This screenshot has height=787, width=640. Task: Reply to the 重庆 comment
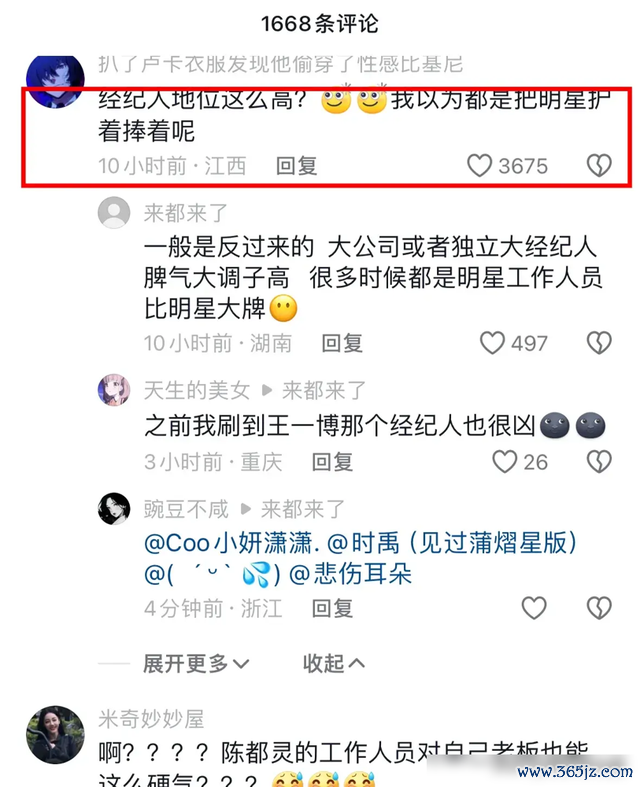tap(332, 462)
